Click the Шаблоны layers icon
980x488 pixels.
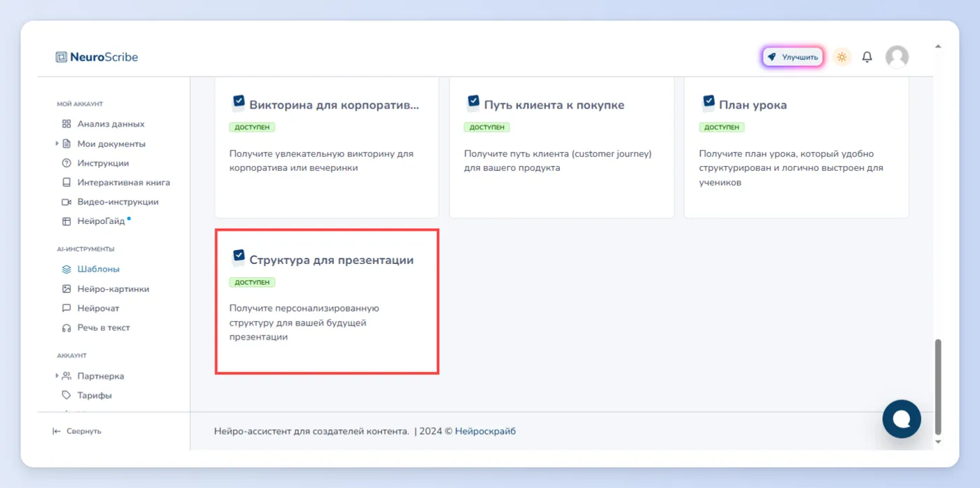[x=66, y=269]
